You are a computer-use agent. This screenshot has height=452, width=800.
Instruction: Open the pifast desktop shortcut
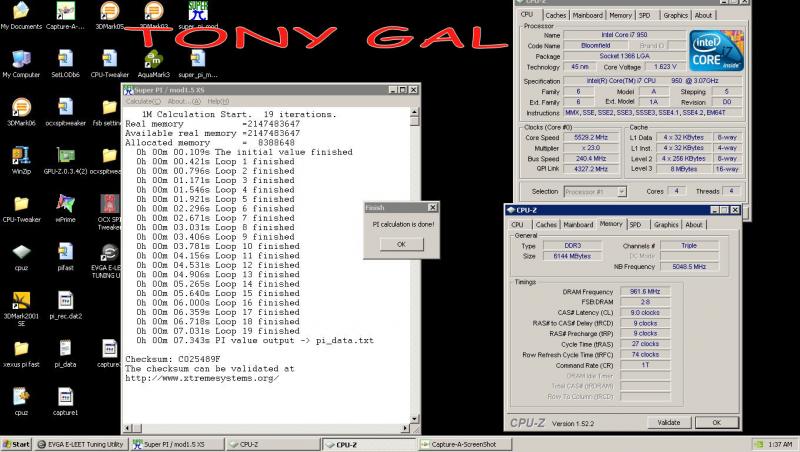tap(65, 257)
